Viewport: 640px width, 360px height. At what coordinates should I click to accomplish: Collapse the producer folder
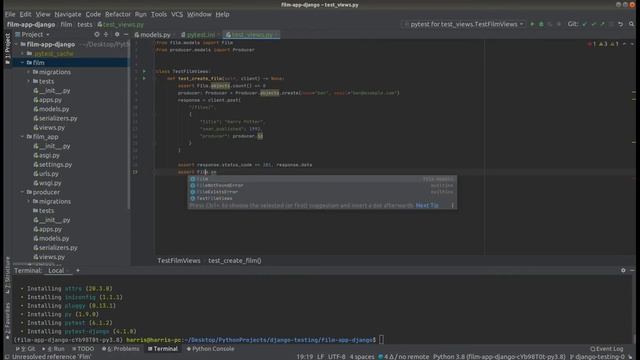tap(22, 192)
